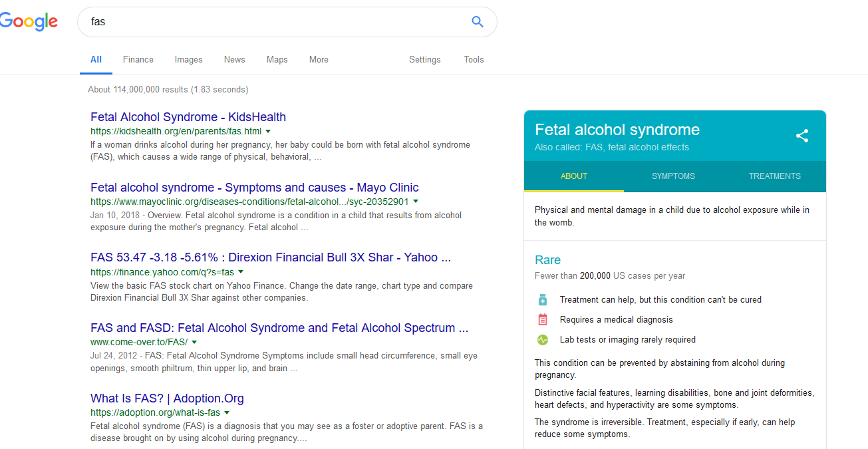This screenshot has height=449, width=868.
Task: Click the Also called: FAS subtitle
Action: click(x=612, y=147)
